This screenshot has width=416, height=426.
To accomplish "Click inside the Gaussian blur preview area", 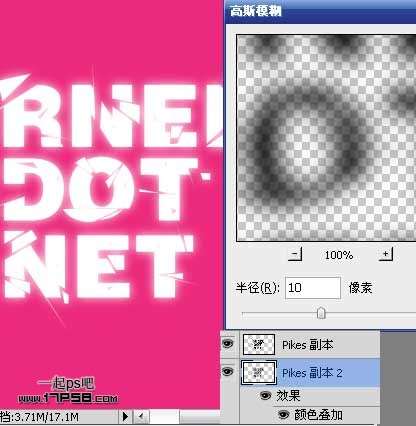I will pos(326,138).
